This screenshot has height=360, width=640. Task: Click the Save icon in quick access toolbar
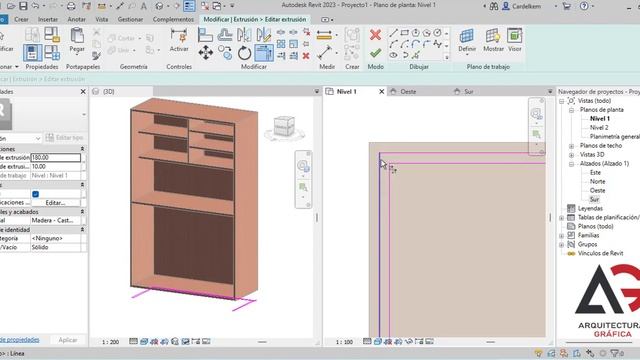[x=23, y=6]
